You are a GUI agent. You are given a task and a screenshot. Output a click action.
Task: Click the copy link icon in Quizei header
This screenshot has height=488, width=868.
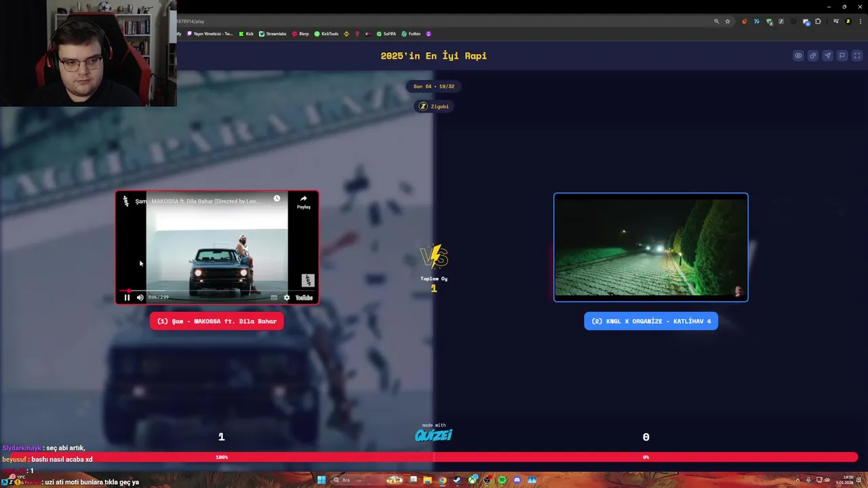[812, 56]
